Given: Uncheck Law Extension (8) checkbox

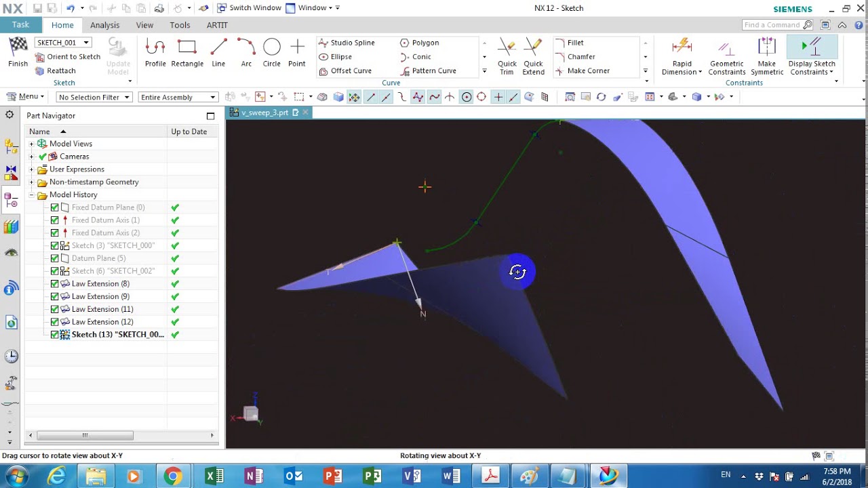Looking at the screenshot, I should tap(55, 284).
